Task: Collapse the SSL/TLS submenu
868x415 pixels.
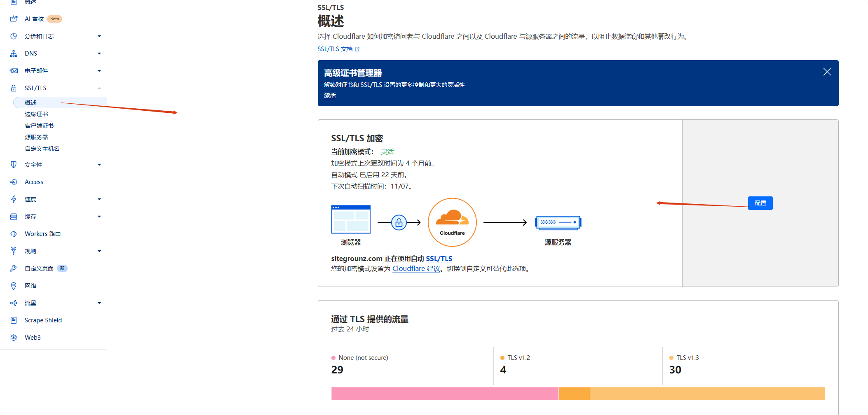Action: [x=99, y=88]
